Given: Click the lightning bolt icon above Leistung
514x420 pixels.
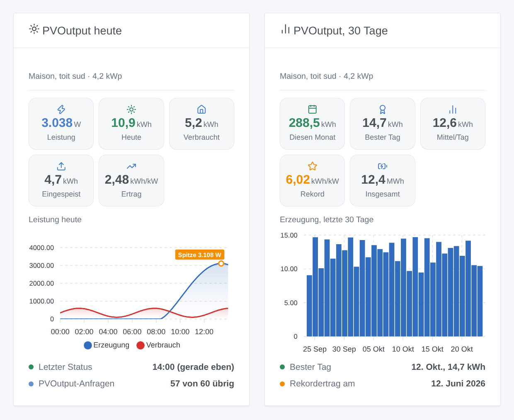Looking at the screenshot, I should (x=61, y=109).
